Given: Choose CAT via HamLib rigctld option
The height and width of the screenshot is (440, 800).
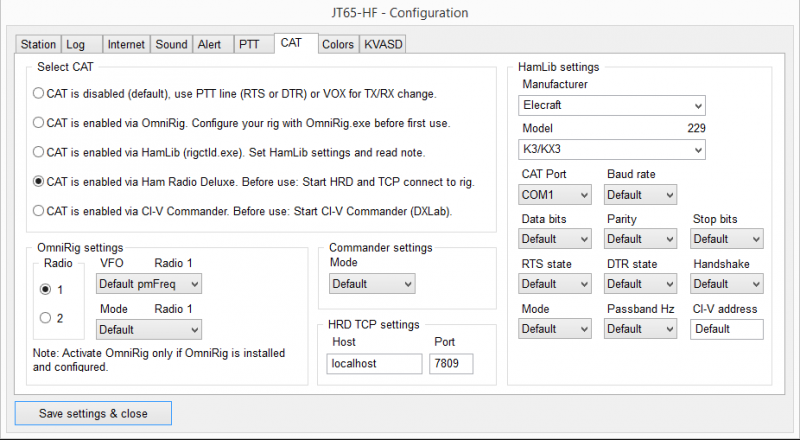Looking at the screenshot, I should pos(39,152).
